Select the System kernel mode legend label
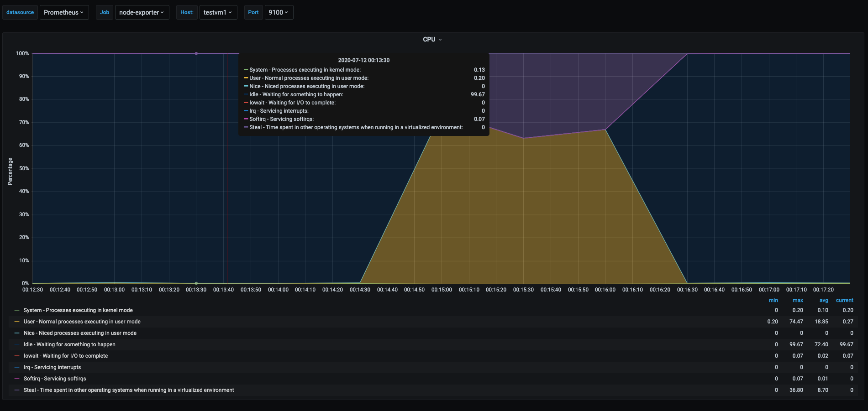 tap(78, 310)
